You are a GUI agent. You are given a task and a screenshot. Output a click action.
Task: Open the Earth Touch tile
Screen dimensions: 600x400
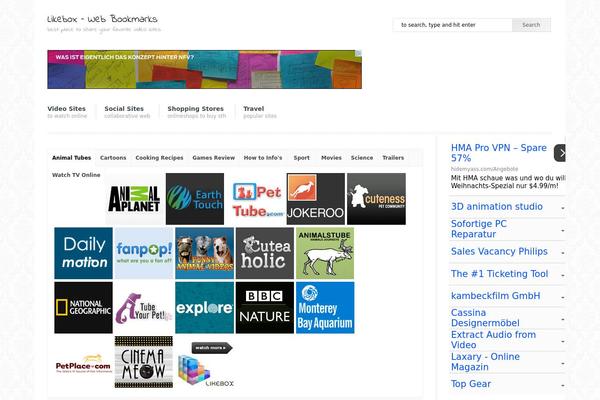tap(195, 199)
